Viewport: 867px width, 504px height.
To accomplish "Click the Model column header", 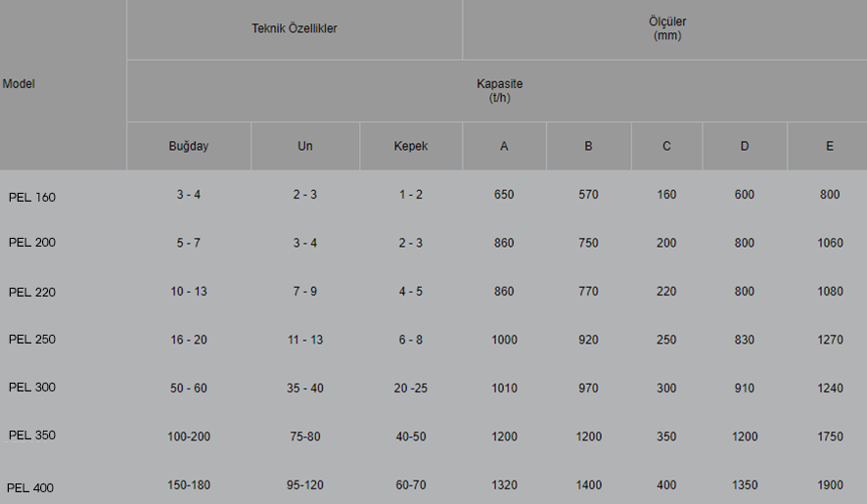I will 19,84.
